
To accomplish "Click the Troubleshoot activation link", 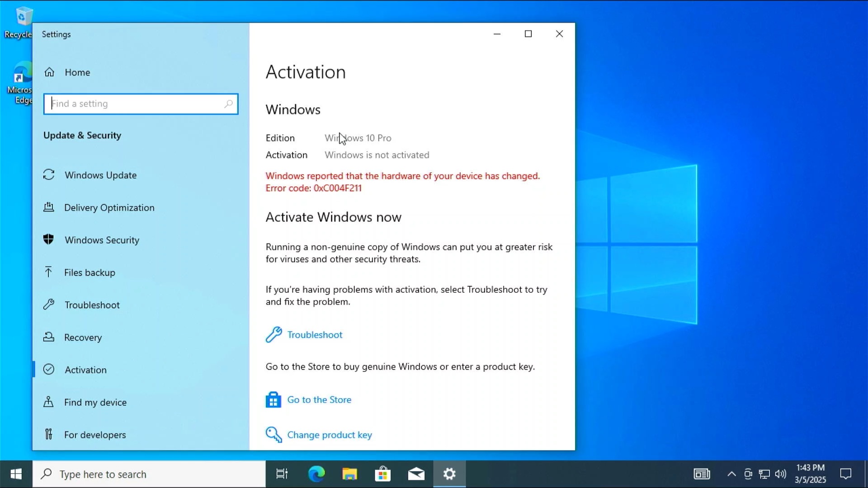I will (x=315, y=335).
